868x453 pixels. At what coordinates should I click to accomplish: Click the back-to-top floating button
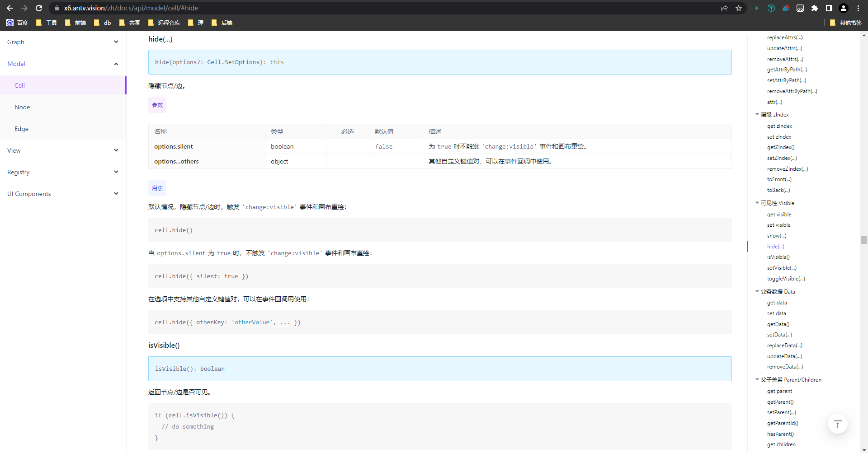837,424
